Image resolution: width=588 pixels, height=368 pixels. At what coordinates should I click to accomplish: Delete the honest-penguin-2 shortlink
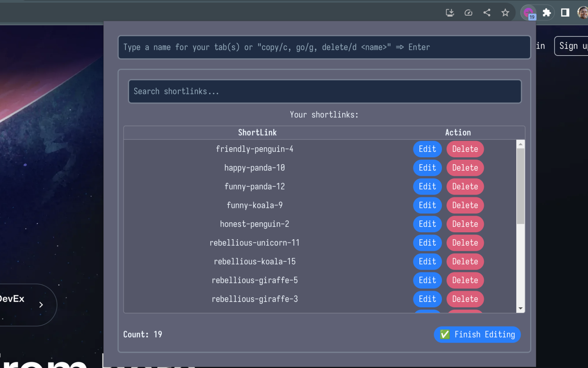pyautogui.click(x=465, y=224)
